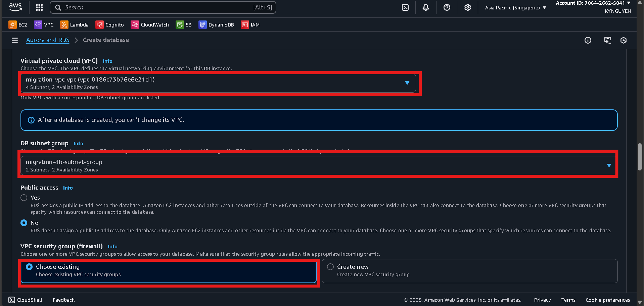644x306 pixels.
Task: Launch CloudShell from the top bar icon
Action: [x=405, y=7]
